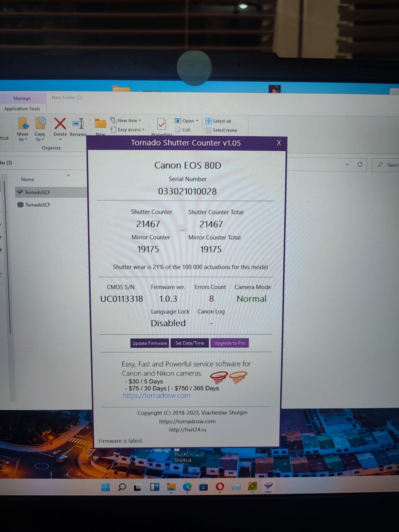Screen dimensions: 399x532
Task: Launch Opera browser from taskbar
Action: 220,487
